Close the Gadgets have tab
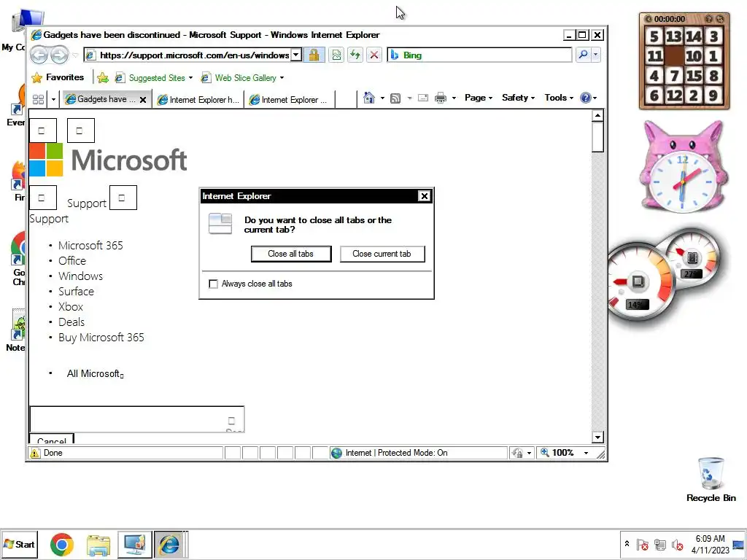747x560 pixels. pyautogui.click(x=143, y=99)
